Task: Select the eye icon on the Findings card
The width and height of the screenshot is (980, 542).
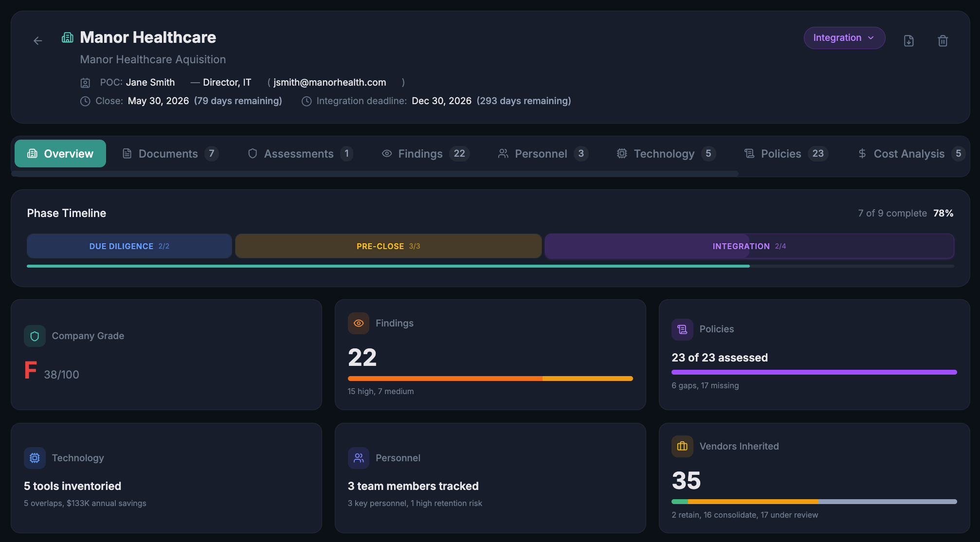Action: [x=359, y=323]
